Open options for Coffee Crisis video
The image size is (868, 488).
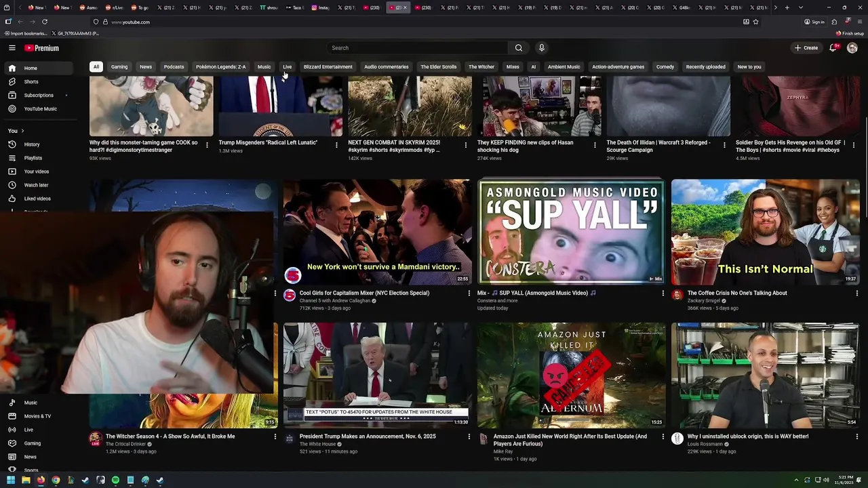coord(856,293)
